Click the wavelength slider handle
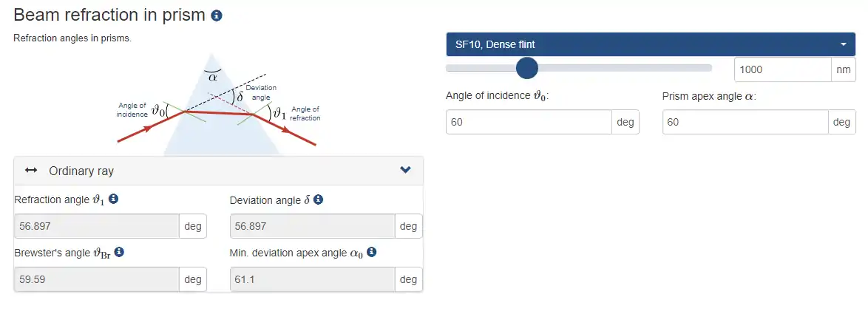Screen dimensions: 868x314 tap(526, 69)
